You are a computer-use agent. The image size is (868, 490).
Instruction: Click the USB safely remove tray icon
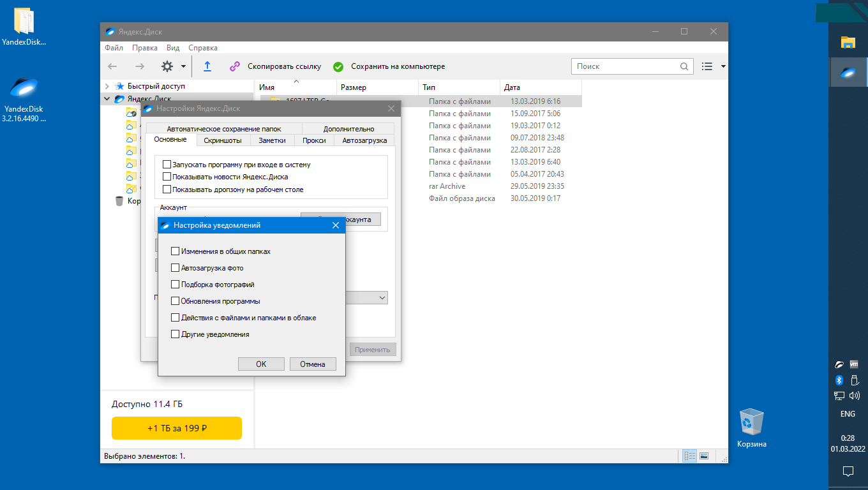pos(854,380)
